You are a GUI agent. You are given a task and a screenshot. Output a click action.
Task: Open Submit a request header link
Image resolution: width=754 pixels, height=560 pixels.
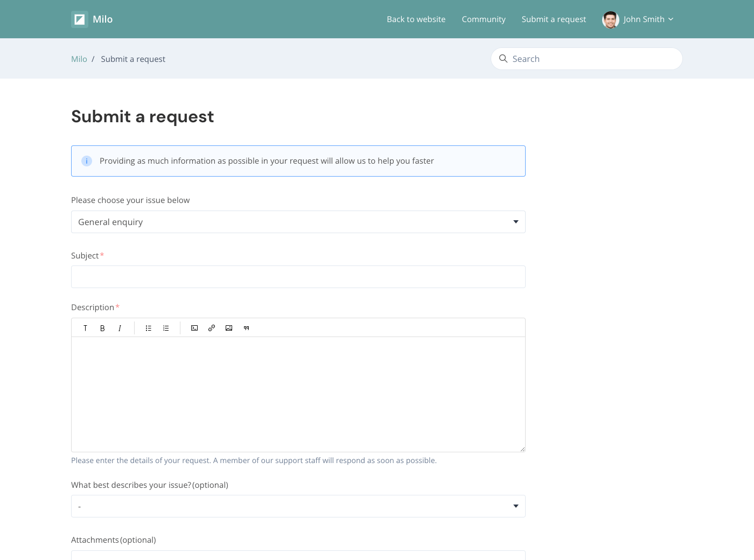(x=553, y=19)
